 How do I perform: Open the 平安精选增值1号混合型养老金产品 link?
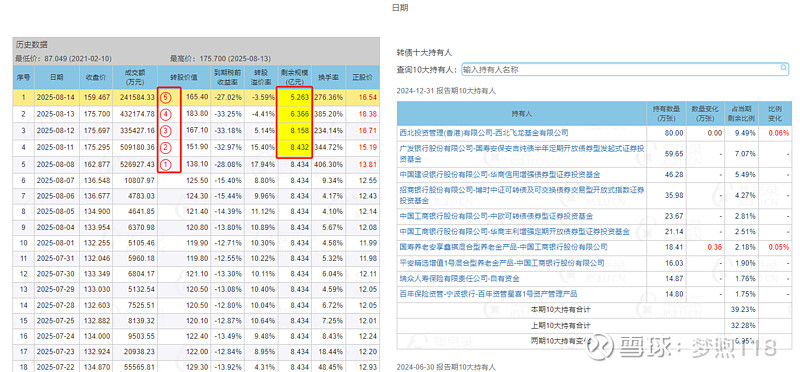coord(502,263)
